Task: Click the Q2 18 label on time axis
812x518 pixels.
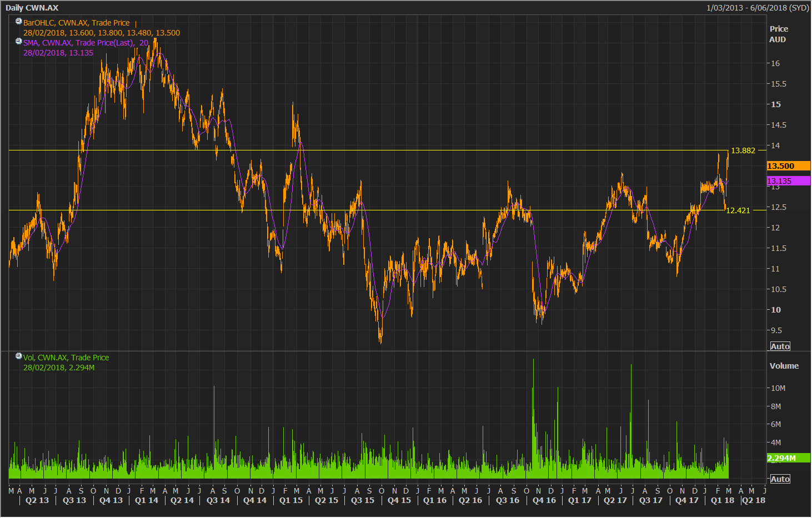Action: pyautogui.click(x=754, y=500)
